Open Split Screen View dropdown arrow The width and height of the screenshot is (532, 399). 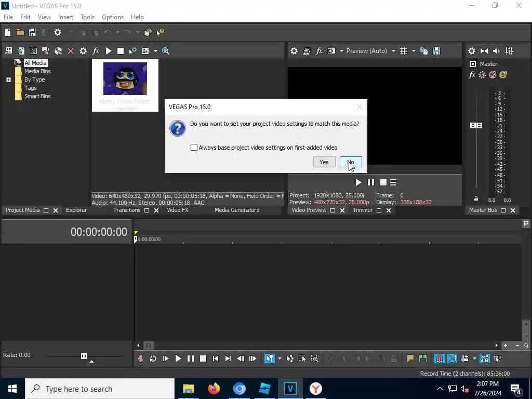(x=341, y=51)
